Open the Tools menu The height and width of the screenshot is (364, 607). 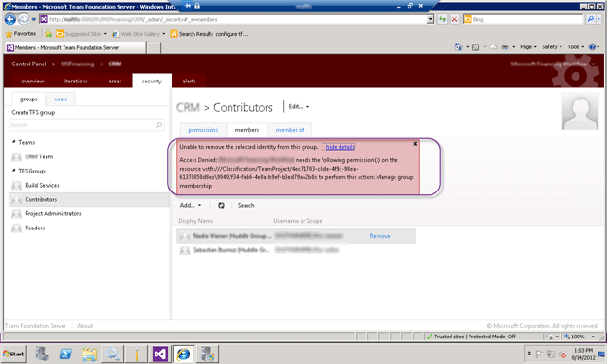point(576,46)
